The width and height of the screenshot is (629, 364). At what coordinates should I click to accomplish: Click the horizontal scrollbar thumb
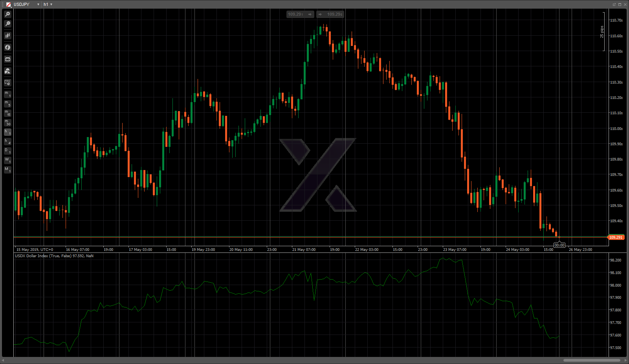592,360
